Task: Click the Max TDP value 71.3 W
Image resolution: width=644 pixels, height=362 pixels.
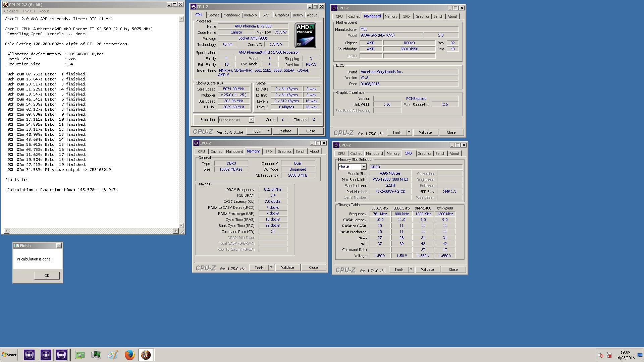Action: point(280,32)
